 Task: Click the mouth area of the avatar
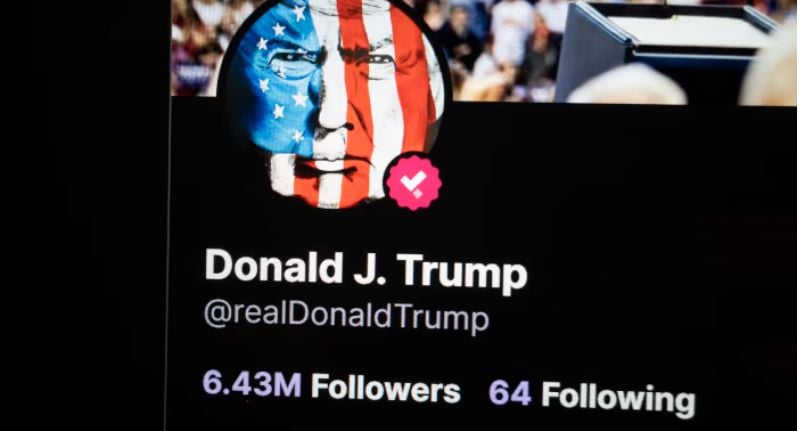coord(329,167)
